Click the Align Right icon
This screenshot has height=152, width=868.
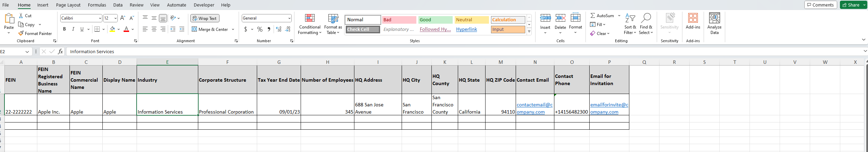pos(163,29)
